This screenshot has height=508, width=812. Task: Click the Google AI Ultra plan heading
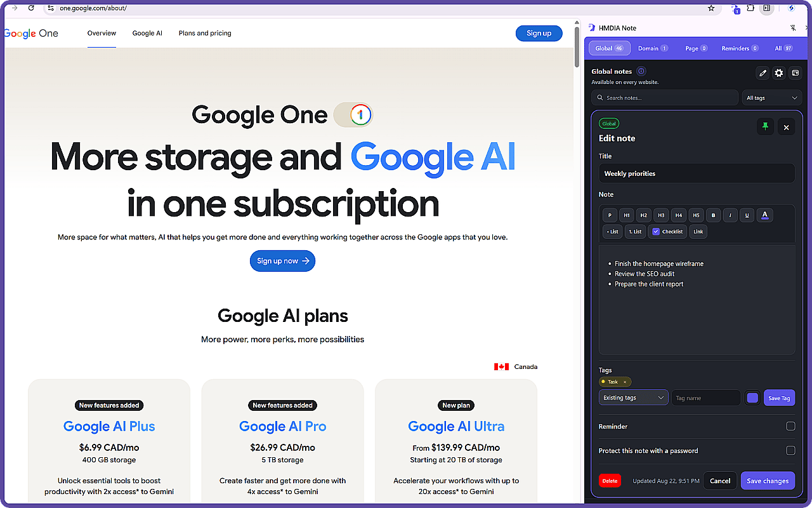(456, 426)
